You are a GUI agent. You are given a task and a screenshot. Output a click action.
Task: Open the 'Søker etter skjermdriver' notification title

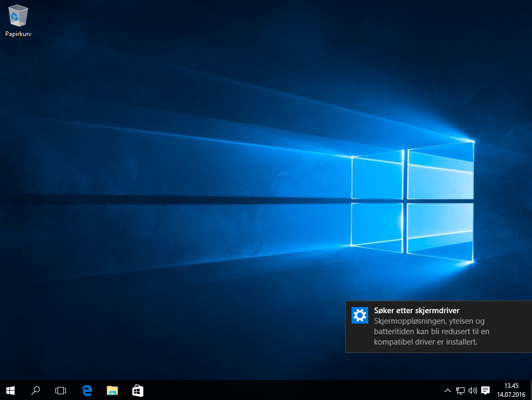click(x=416, y=311)
